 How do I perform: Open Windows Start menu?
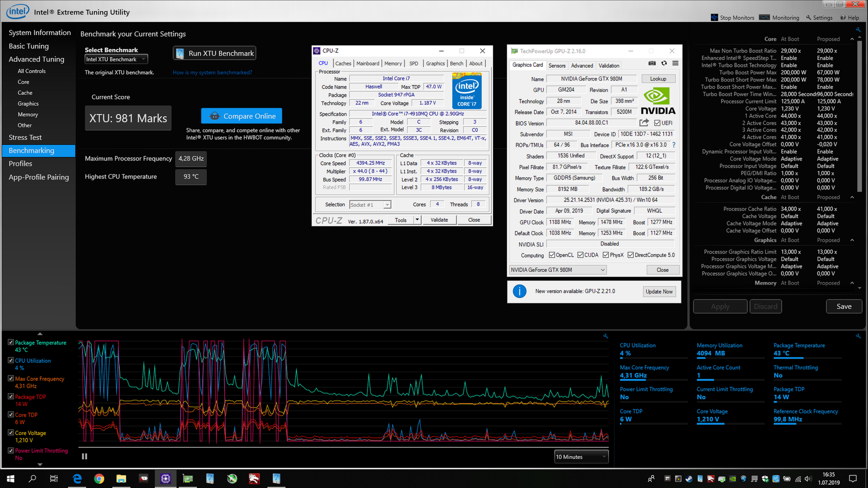(x=11, y=479)
